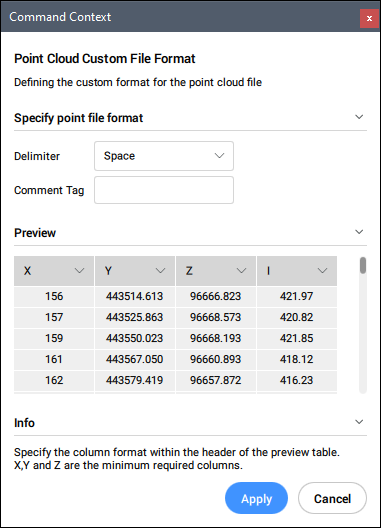Select cell value 443579.419
Image resolution: width=381 pixels, height=528 pixels.
coord(135,380)
